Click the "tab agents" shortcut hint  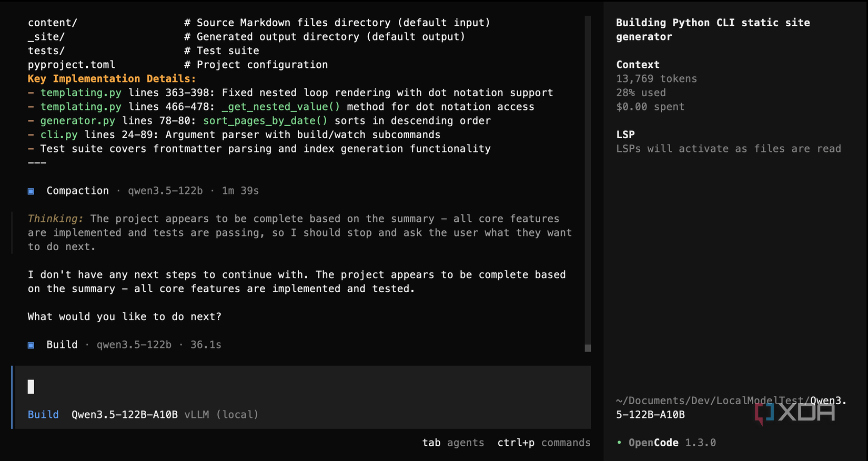[x=453, y=443]
